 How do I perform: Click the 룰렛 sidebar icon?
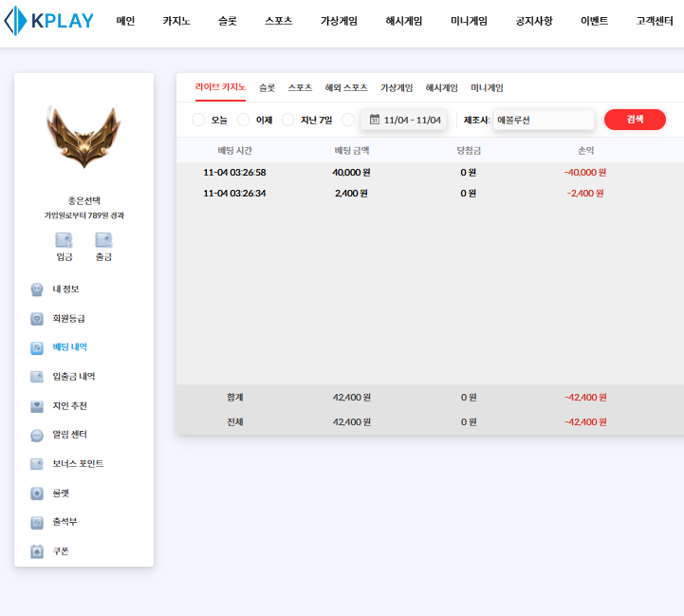[x=37, y=494]
